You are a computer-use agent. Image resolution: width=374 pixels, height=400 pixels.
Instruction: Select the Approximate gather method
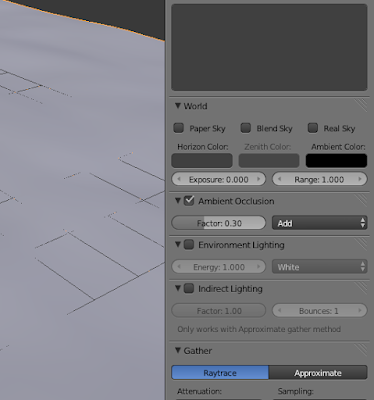click(318, 373)
